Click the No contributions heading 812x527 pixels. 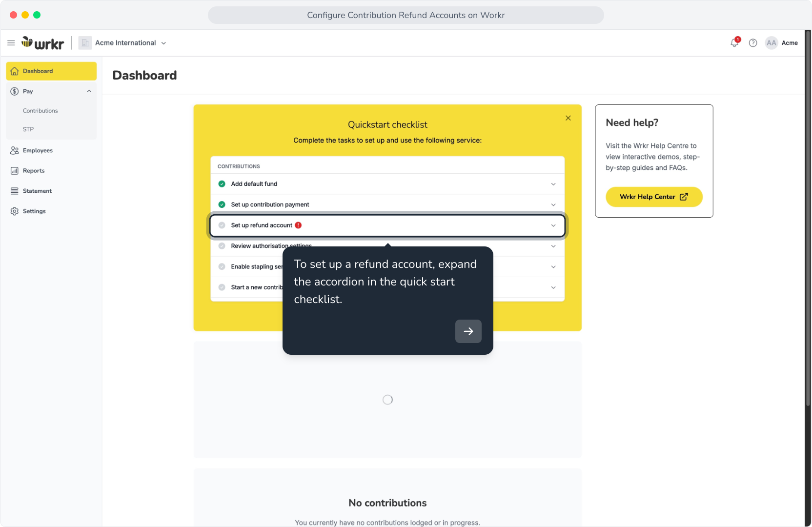tap(387, 503)
